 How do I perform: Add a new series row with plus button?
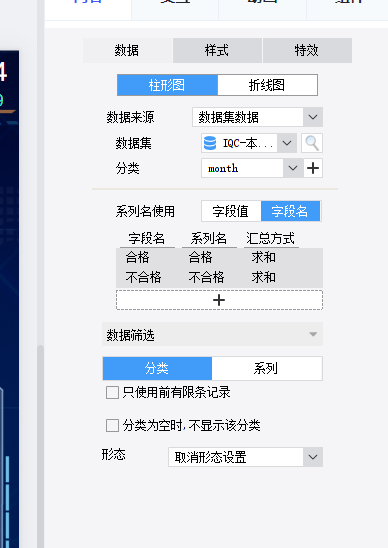(219, 300)
